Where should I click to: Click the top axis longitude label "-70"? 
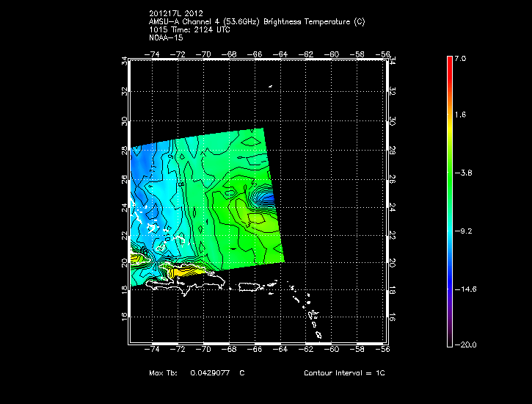pos(203,54)
